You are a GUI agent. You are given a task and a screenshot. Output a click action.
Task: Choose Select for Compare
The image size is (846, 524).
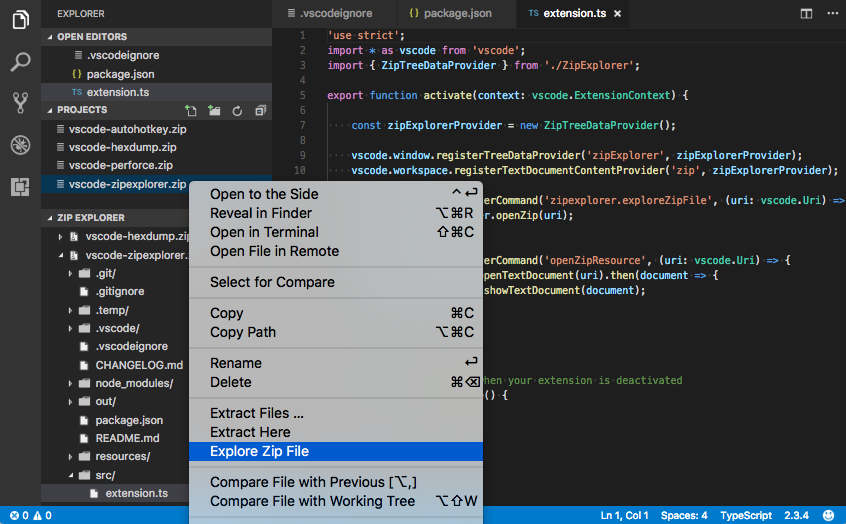click(336, 282)
